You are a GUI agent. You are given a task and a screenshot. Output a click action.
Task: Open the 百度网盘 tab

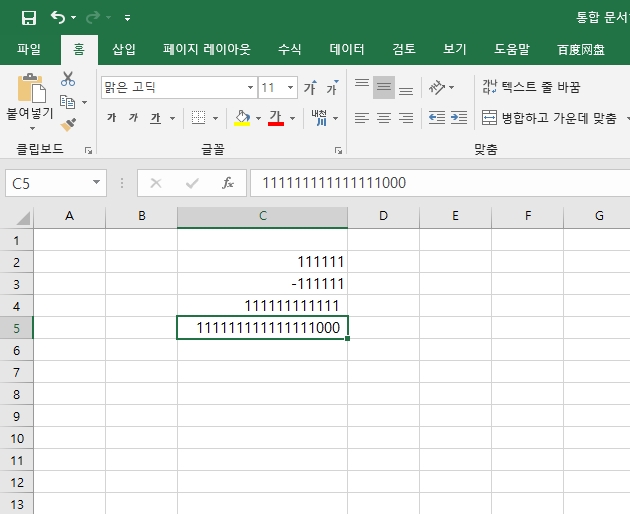(x=581, y=49)
